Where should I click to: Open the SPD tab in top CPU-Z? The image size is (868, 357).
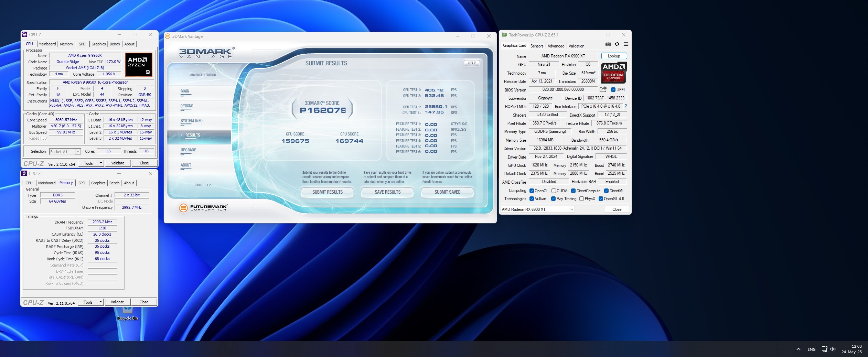[x=82, y=44]
